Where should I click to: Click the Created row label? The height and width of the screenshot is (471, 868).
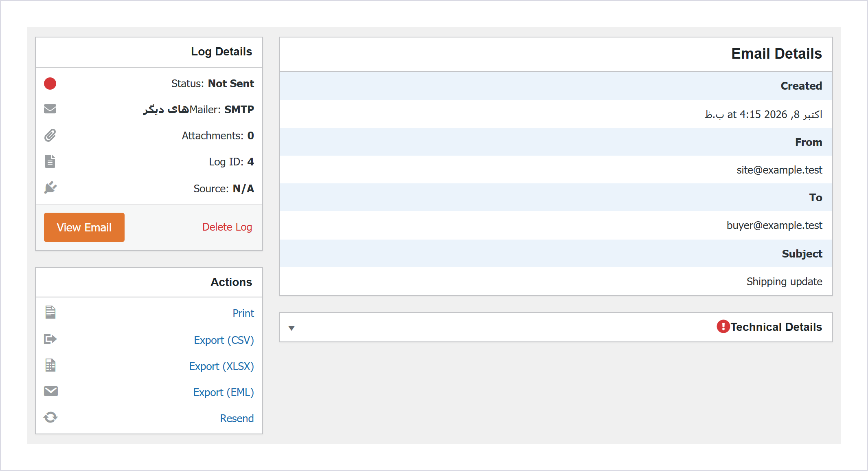[x=801, y=86]
